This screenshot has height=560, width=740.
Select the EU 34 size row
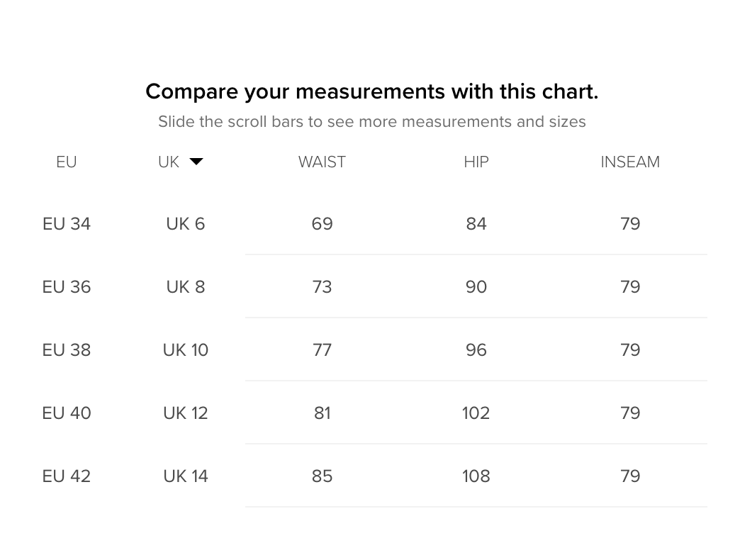[66, 223]
